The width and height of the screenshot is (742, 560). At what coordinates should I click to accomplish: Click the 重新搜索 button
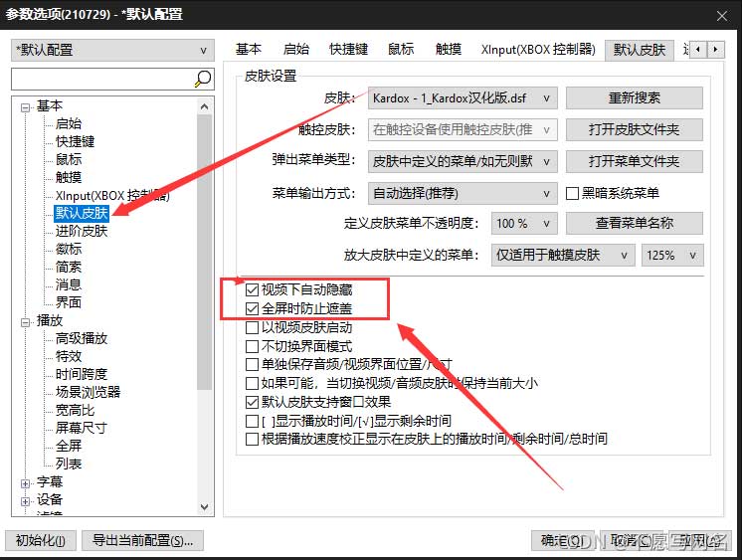[x=634, y=98]
